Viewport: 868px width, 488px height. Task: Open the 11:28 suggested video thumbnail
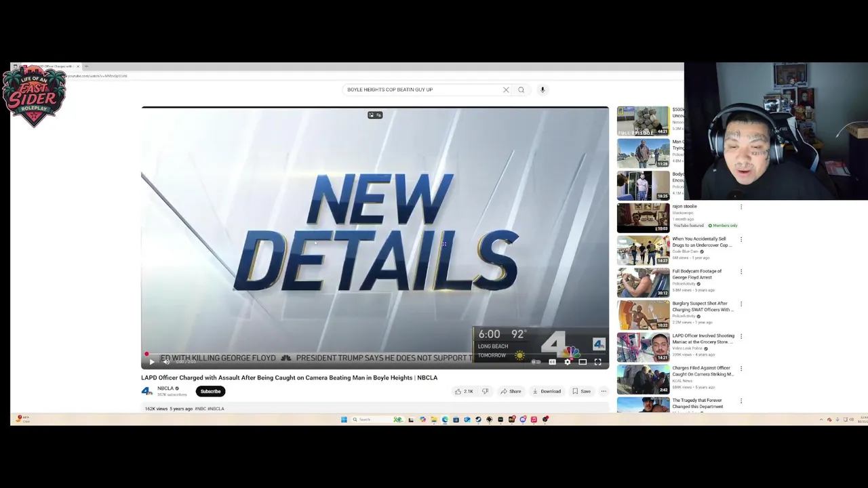tap(643, 153)
